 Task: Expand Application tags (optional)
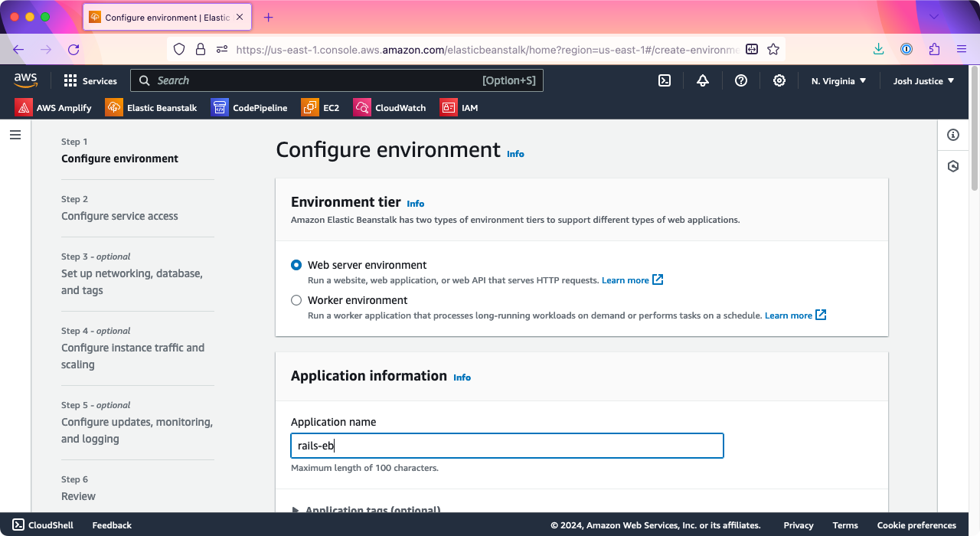[x=366, y=509]
